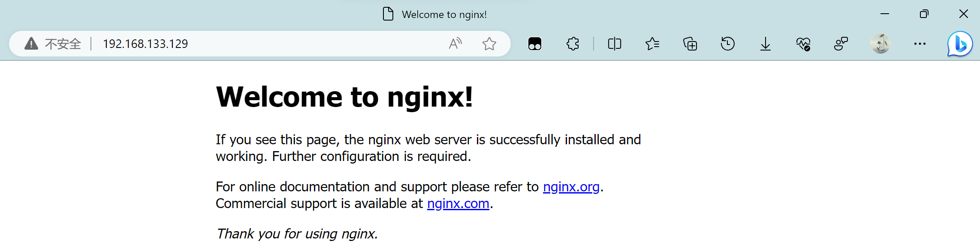Restore down the browser window
This screenshot has height=250, width=980.
(x=924, y=14)
